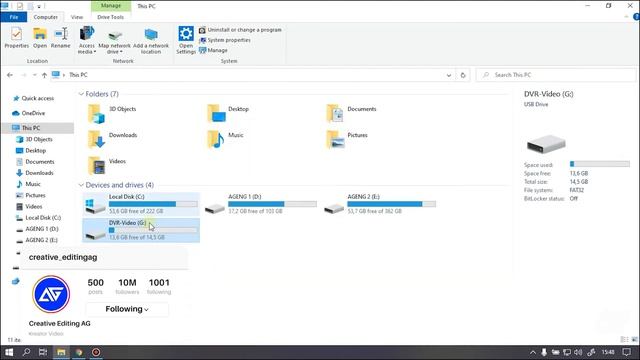Viewport: 640px width, 360px height.
Task: Open Pictures in sidebar tree
Action: (x=31, y=196)
